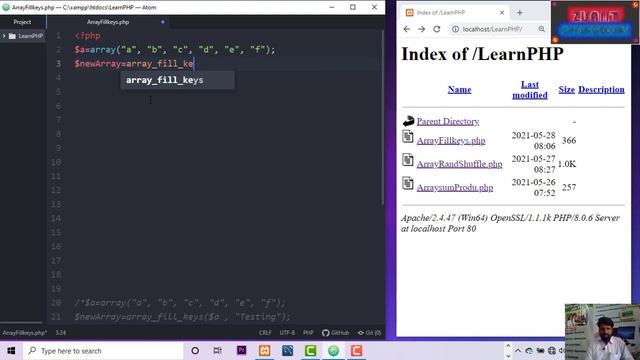Sort listing by Size
Screen dimensions: 640x360
pos(567,89)
